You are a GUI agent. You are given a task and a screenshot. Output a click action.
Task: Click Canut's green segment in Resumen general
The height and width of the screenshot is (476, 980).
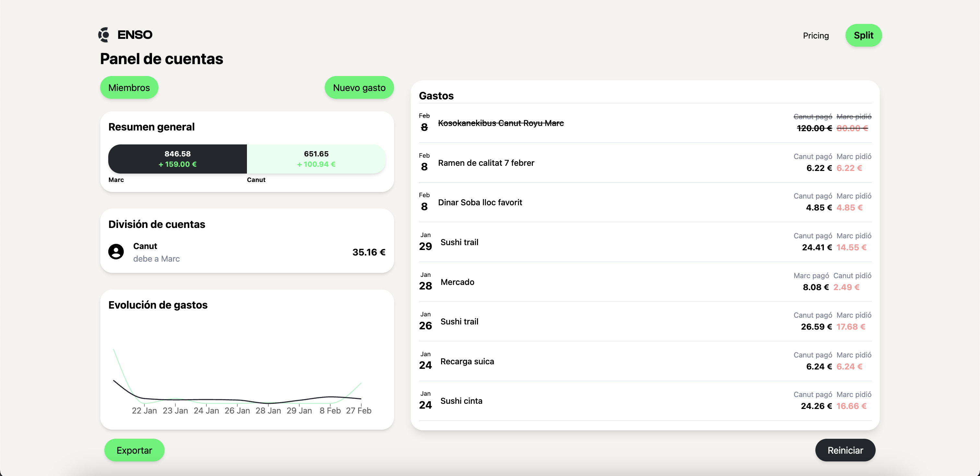pos(316,159)
